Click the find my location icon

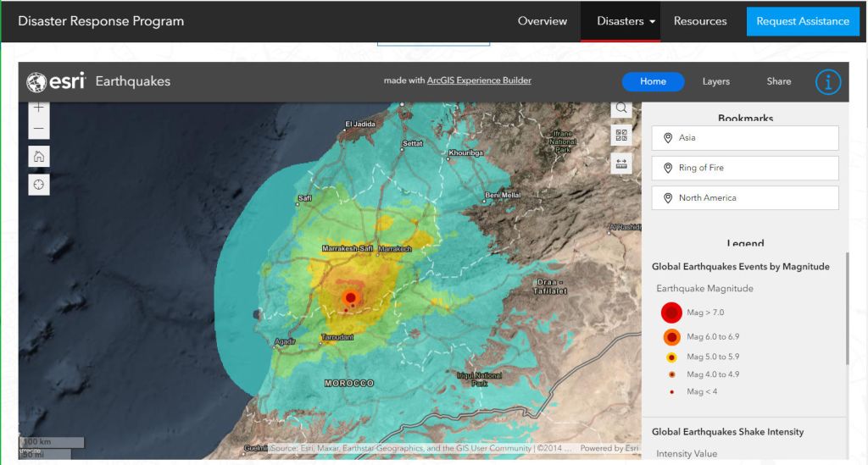[39, 184]
